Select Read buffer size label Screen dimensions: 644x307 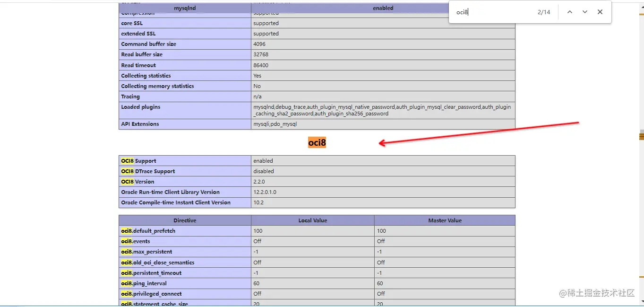pyautogui.click(x=142, y=54)
